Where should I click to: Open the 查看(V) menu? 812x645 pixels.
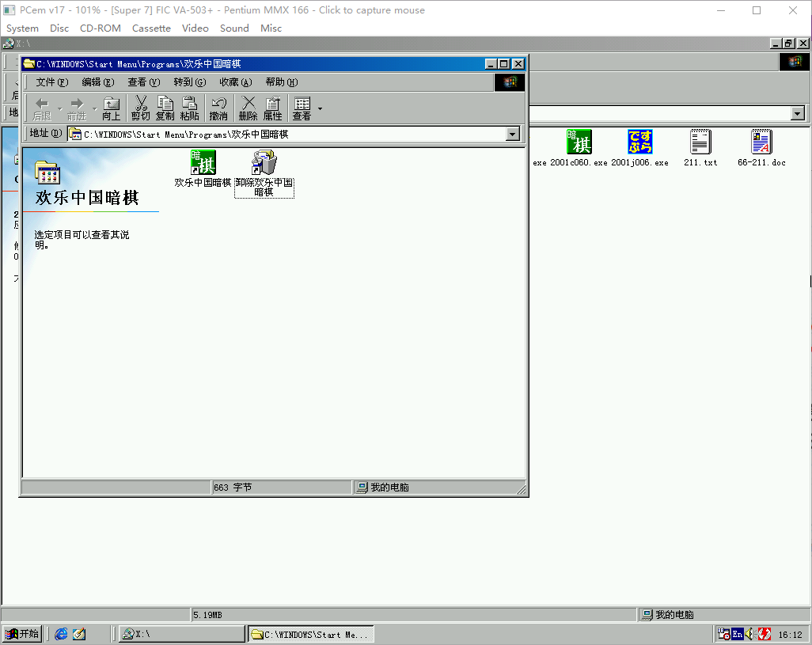tap(144, 82)
